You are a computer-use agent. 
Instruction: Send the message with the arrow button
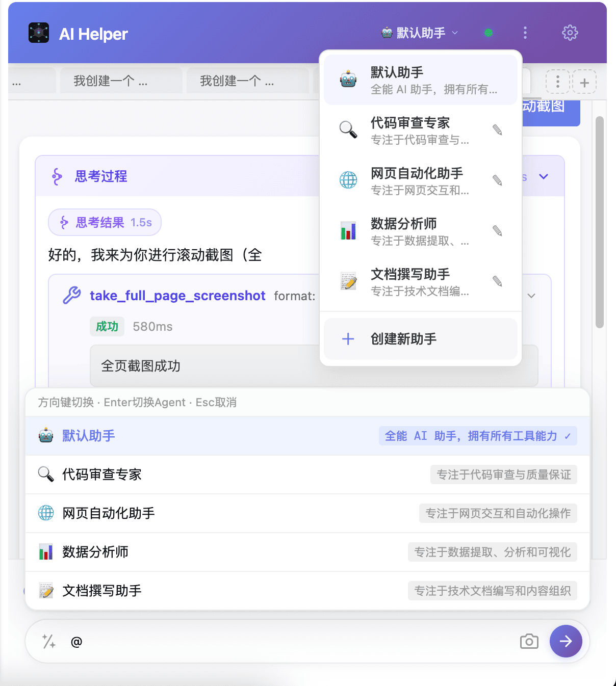pyautogui.click(x=566, y=641)
